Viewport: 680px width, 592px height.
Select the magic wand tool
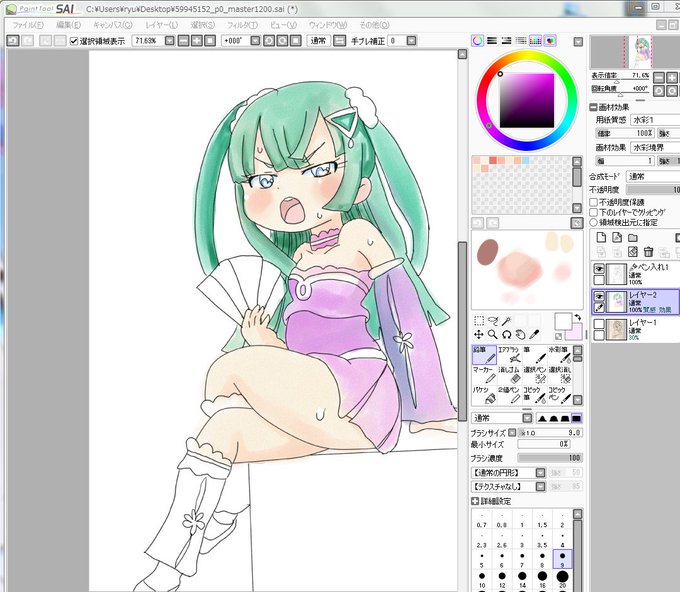506,321
